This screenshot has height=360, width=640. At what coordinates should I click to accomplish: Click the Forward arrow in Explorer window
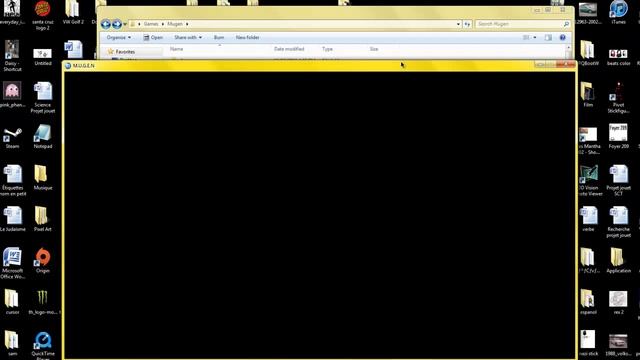tap(117, 24)
